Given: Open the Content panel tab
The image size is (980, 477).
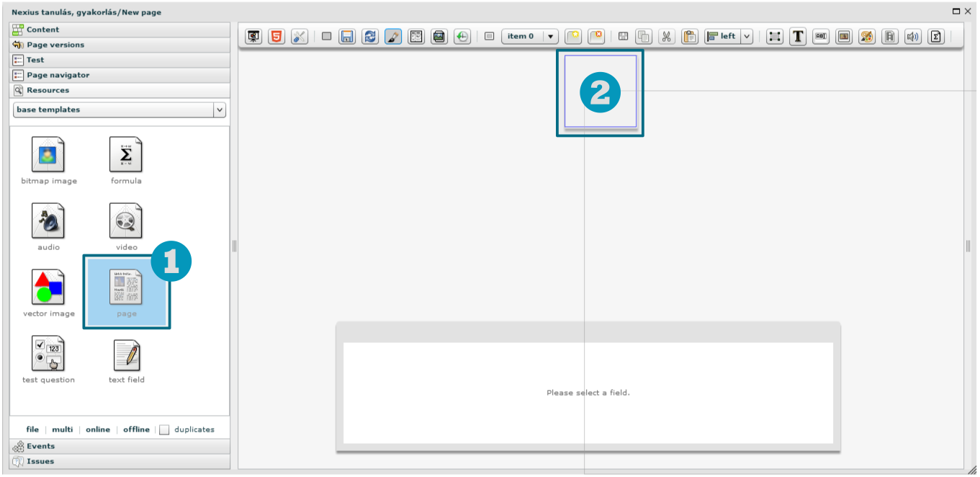Looking at the screenshot, I should [42, 30].
